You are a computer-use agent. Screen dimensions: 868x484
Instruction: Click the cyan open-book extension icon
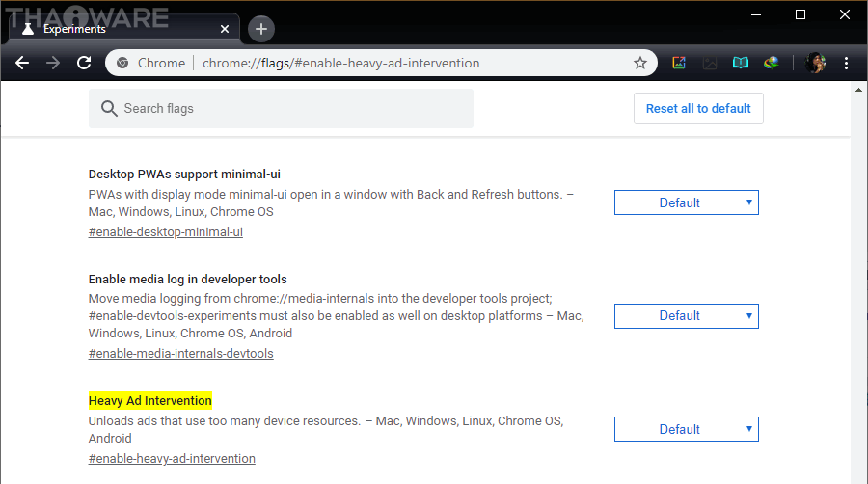740,63
